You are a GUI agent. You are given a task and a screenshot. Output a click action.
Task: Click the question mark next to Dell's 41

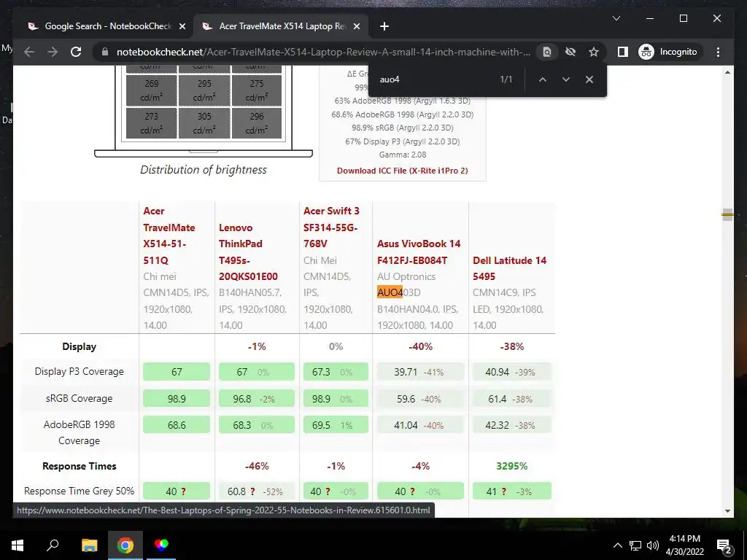503,491
